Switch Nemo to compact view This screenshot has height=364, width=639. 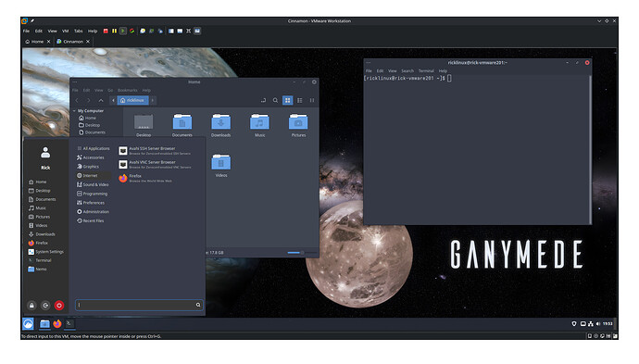point(312,100)
